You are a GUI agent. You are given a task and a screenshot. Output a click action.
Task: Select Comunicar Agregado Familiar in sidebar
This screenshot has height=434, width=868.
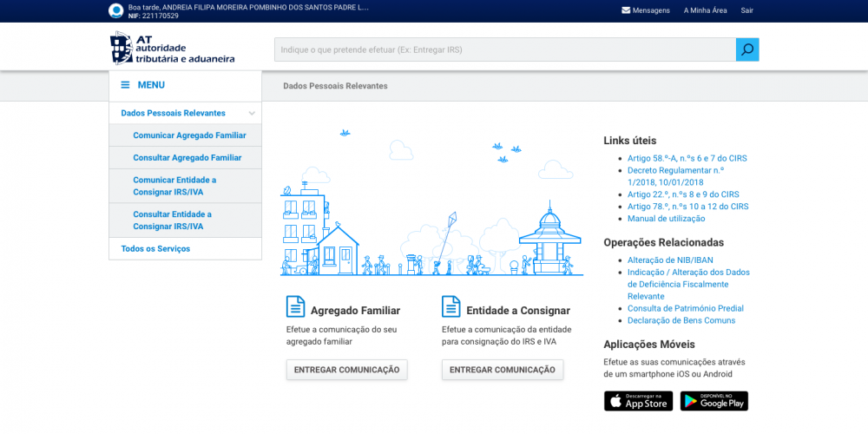189,135
